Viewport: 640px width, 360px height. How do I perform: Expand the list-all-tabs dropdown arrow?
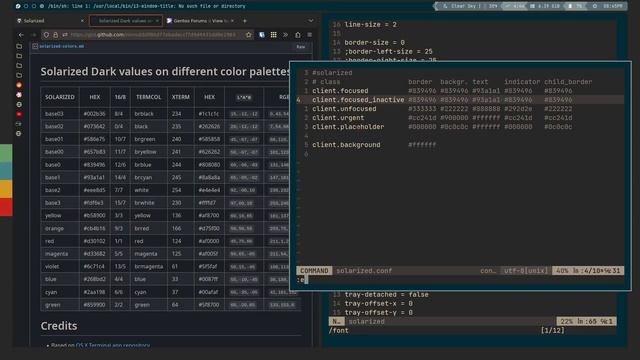coord(311,21)
